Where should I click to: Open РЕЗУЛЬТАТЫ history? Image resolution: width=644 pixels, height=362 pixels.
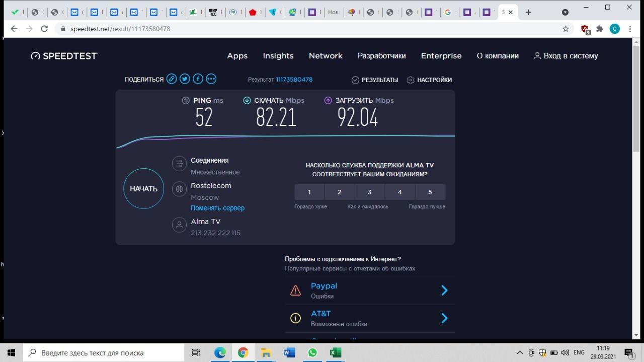click(375, 80)
